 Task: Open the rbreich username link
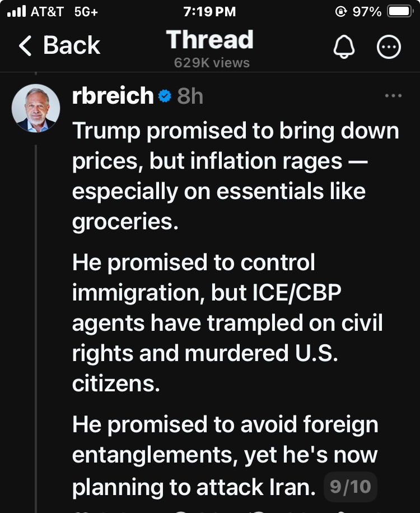coord(113,96)
